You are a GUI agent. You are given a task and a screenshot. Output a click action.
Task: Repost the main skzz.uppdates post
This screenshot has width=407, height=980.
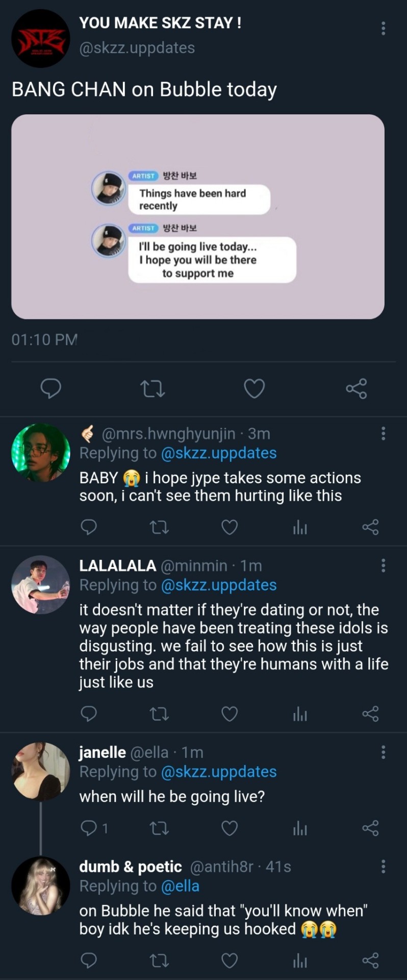pos(152,389)
